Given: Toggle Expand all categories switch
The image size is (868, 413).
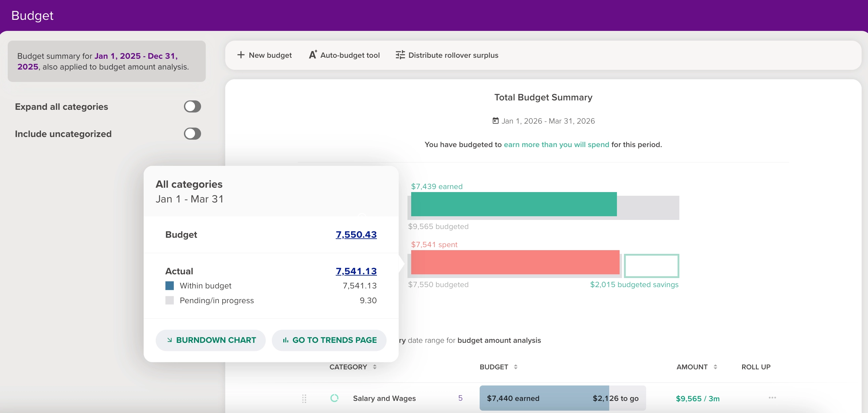Looking at the screenshot, I should pyautogui.click(x=192, y=106).
